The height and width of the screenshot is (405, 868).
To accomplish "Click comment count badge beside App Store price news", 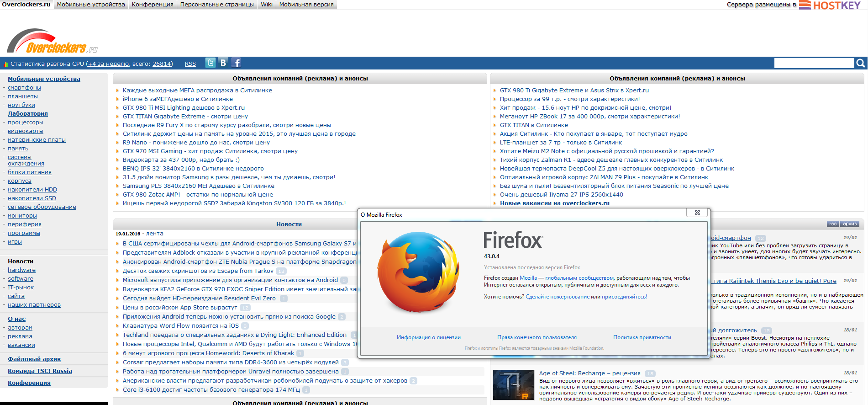I will pos(245,308).
